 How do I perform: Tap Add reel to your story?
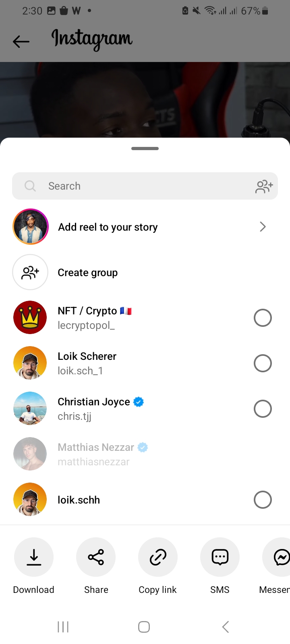pyautogui.click(x=108, y=227)
